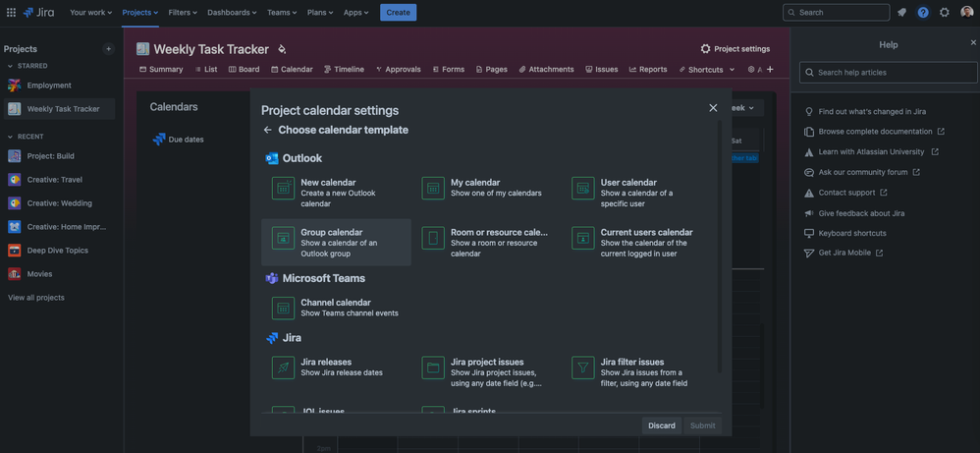Open the Filters dropdown menu

click(183, 13)
